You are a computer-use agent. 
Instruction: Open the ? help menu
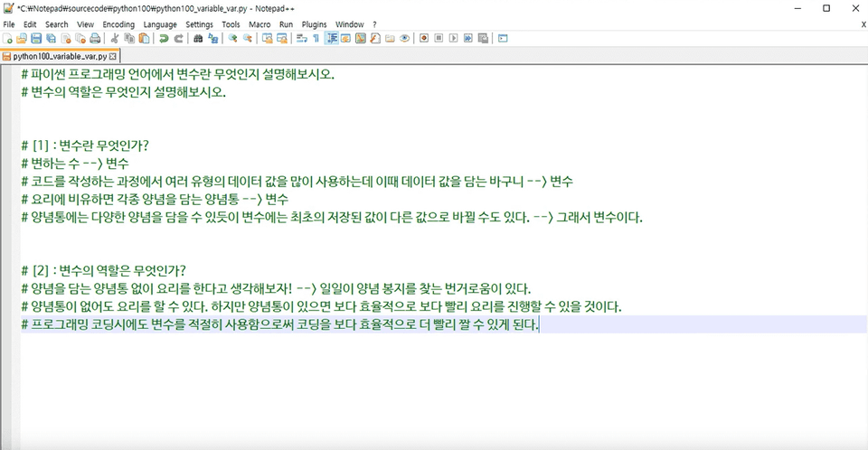[x=374, y=24]
